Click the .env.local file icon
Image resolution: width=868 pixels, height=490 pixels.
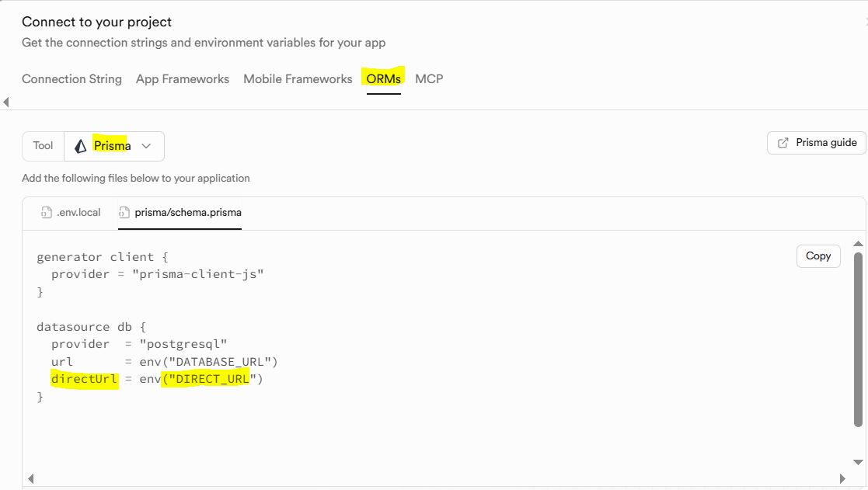coord(47,212)
